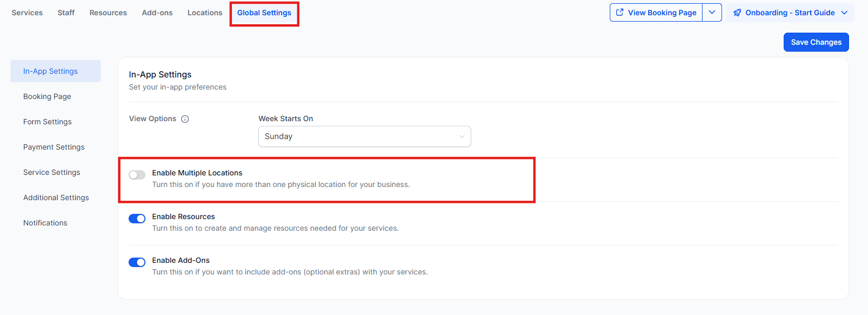Click the View Options info icon
868x315 pixels.
pos(185,119)
